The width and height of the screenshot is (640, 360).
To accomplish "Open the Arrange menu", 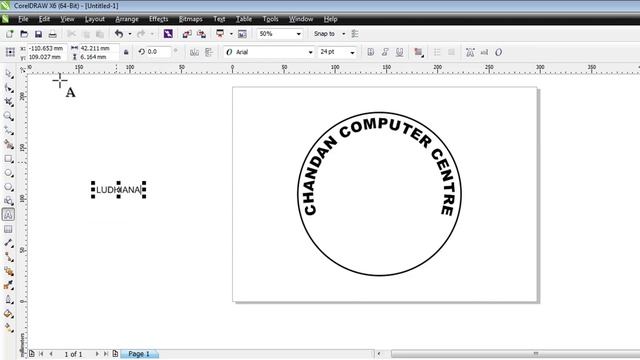I will tap(127, 19).
